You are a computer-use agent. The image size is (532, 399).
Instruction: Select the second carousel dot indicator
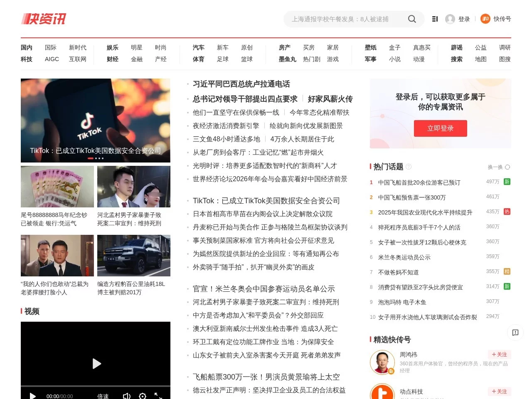click(95, 159)
